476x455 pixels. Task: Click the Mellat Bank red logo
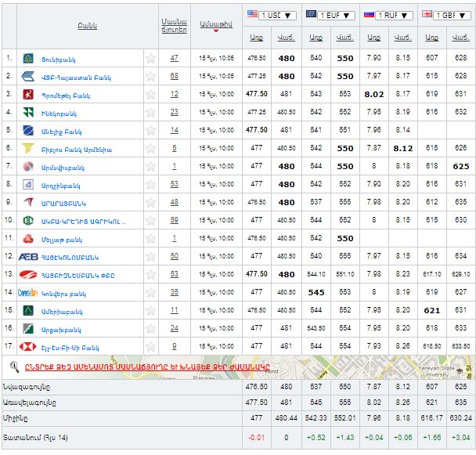click(x=27, y=239)
